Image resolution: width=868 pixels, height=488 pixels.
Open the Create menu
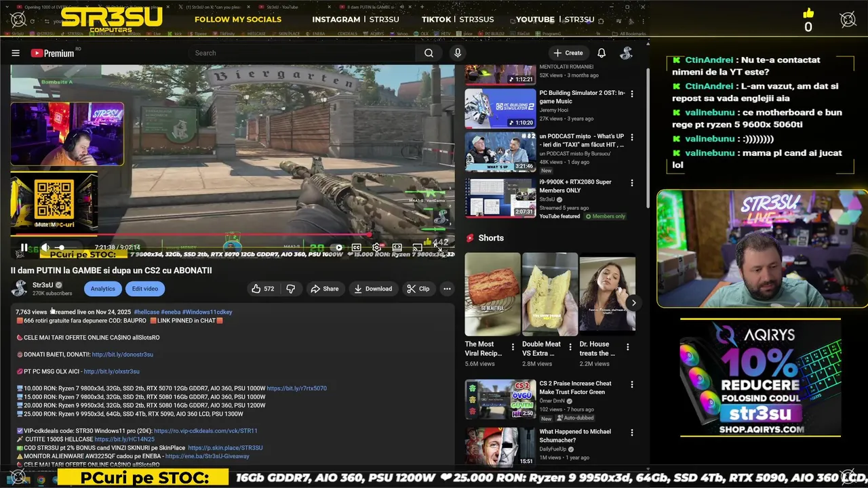tap(568, 53)
